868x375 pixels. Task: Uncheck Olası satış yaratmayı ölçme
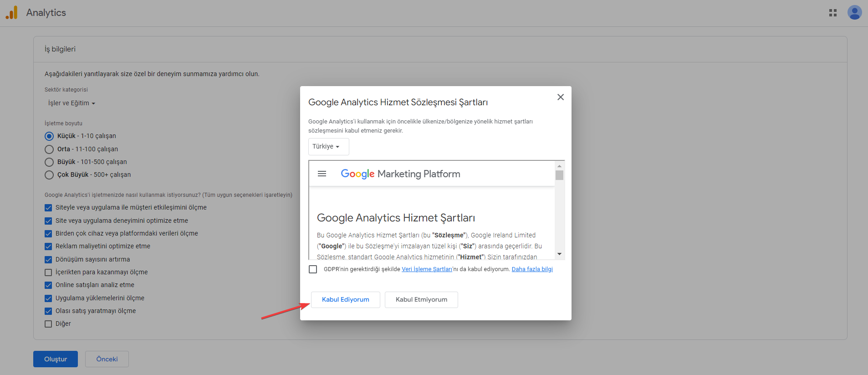(x=48, y=311)
